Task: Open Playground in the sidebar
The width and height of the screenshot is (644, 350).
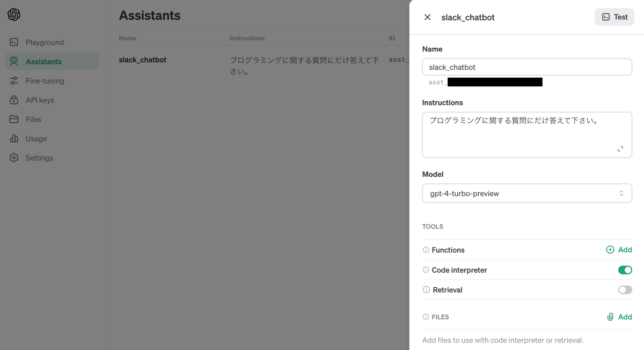Action: tap(52, 42)
